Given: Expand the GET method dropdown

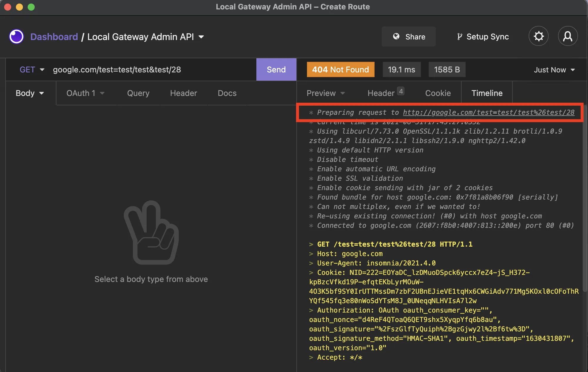Looking at the screenshot, I should 32,70.
